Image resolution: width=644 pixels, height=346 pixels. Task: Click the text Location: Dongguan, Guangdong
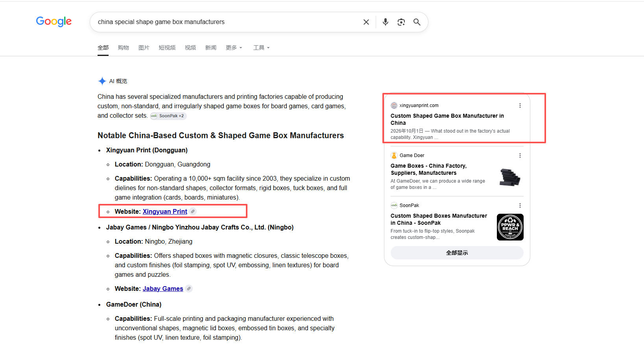tap(162, 164)
